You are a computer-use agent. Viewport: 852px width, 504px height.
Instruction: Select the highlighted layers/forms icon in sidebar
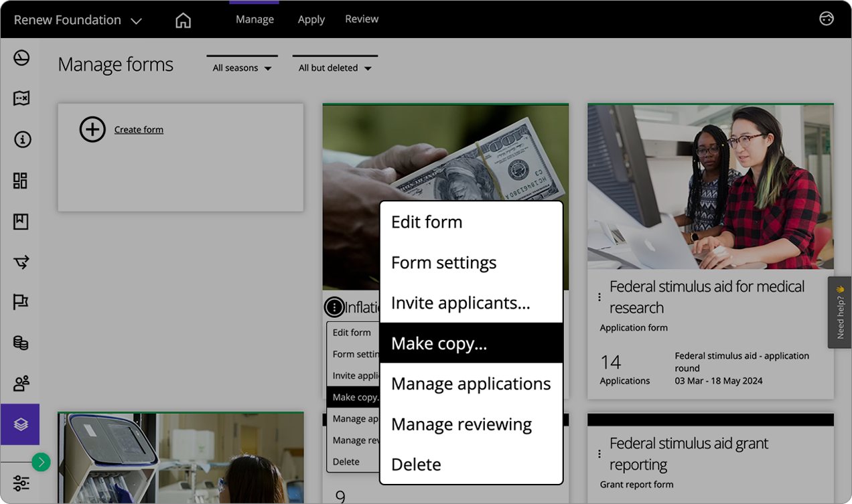click(x=20, y=424)
